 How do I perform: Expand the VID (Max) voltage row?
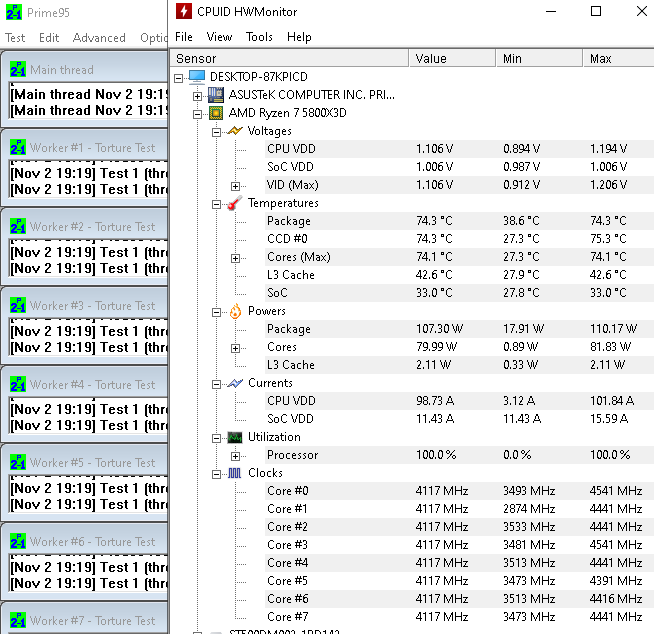point(235,186)
